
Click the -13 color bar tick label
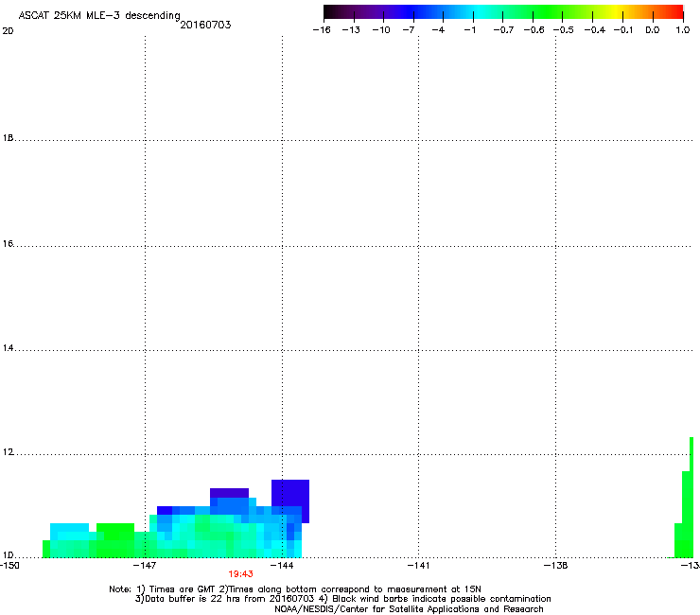[x=351, y=30]
